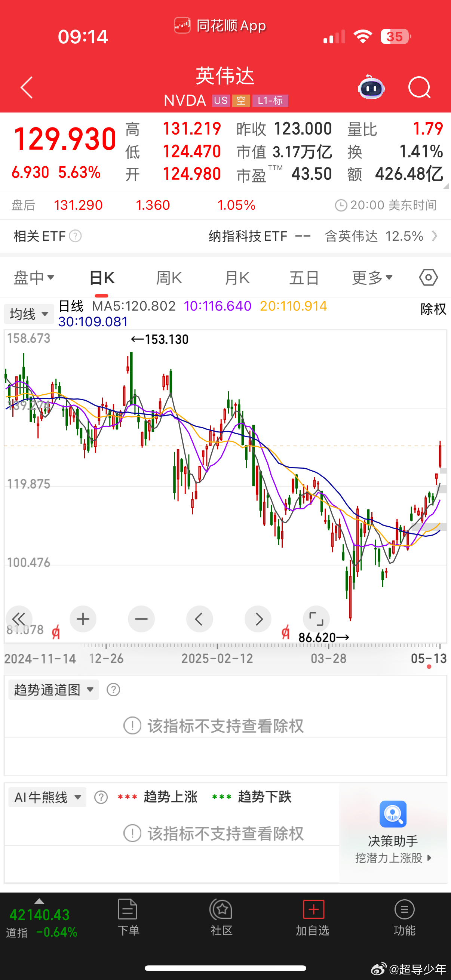Image resolution: width=451 pixels, height=980 pixels.
Task: Switch to 月K tab
Action: click(x=237, y=278)
